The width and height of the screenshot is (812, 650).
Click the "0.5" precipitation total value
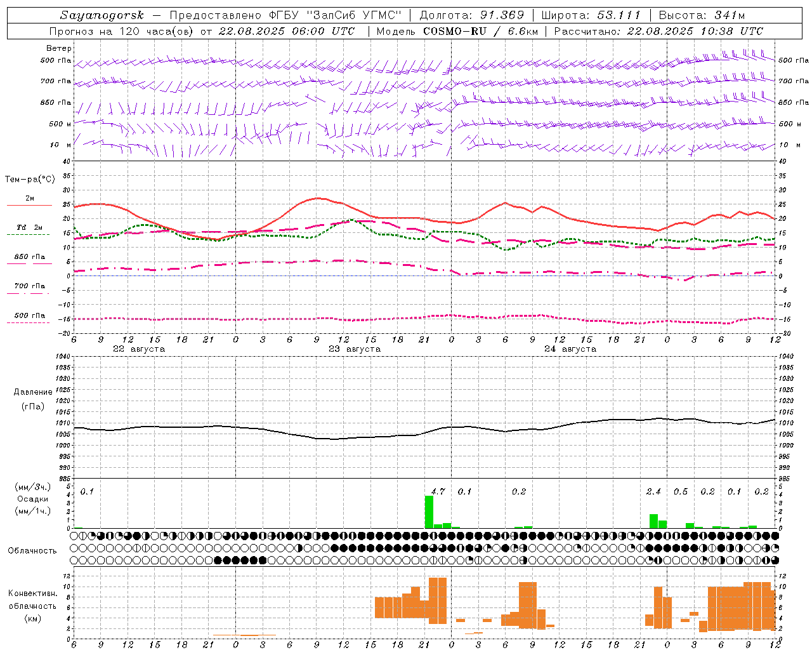click(x=681, y=491)
